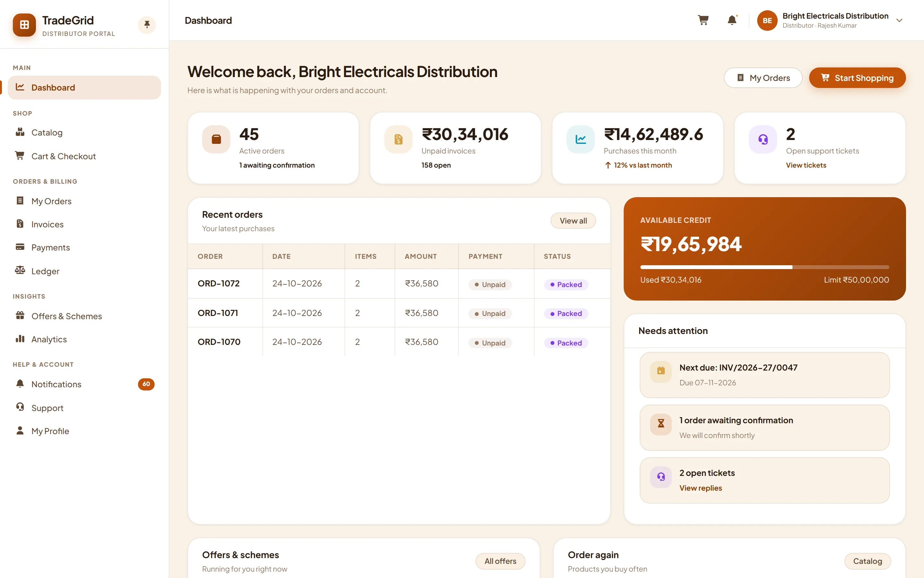
Task: Click the Notifications bell sidebar icon
Action: (x=20, y=383)
